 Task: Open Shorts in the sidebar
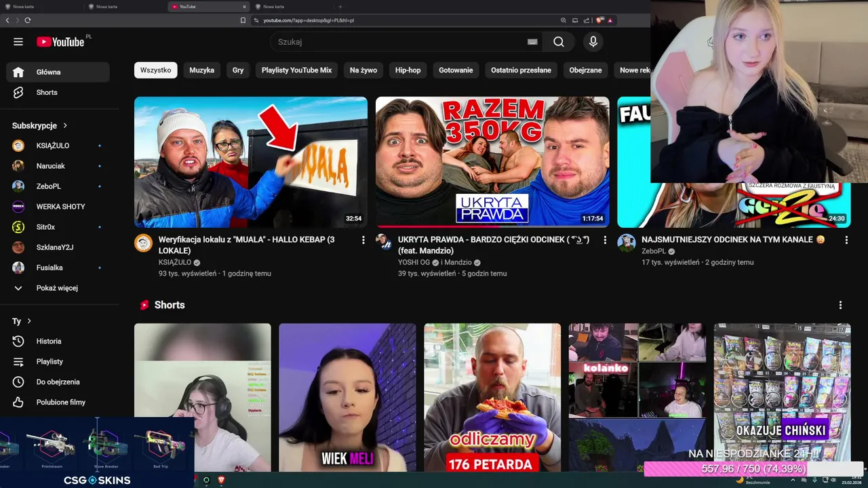coord(58,92)
